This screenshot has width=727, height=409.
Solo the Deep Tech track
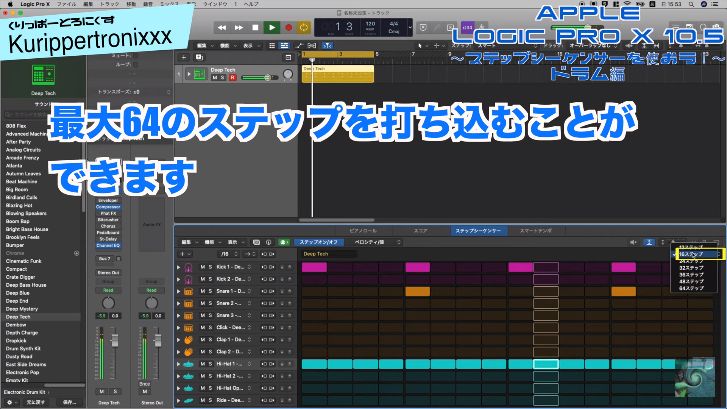[x=223, y=77]
